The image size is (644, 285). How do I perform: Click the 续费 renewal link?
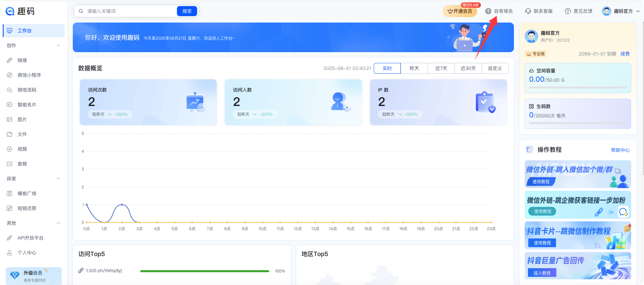click(x=625, y=54)
